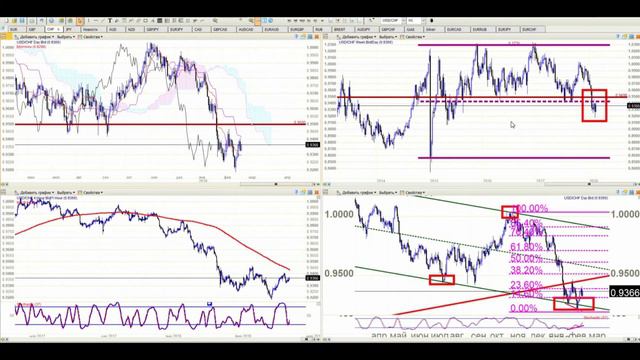The image size is (640, 360).
Task: Open 'Добавить график' dropdown in top-right chart
Action: 356,37
